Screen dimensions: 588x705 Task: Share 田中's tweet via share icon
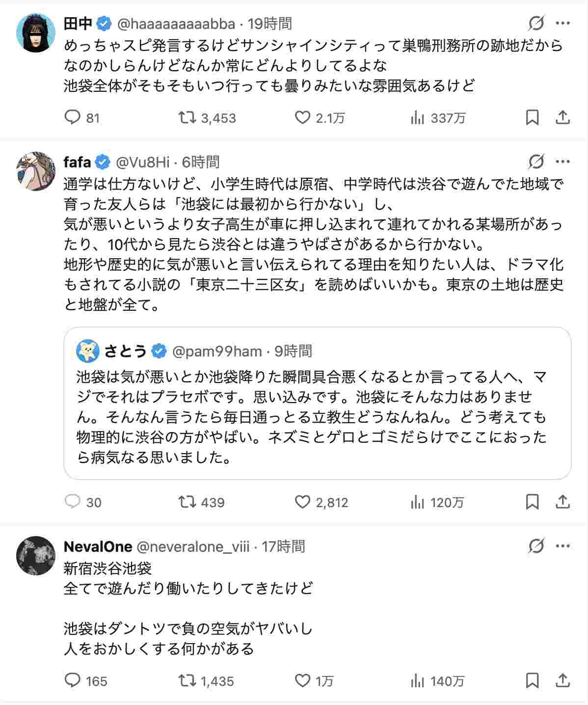pos(563,118)
